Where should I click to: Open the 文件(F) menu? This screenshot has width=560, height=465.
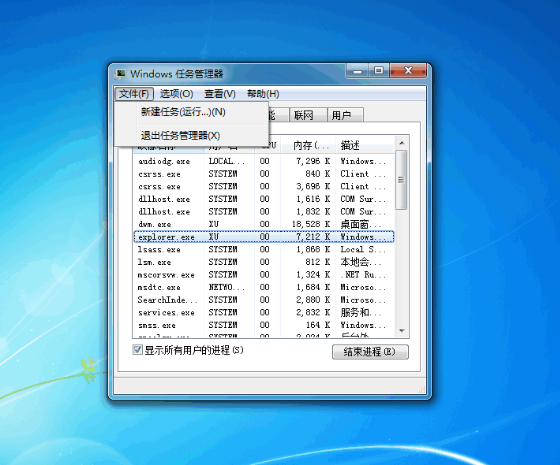(134, 94)
